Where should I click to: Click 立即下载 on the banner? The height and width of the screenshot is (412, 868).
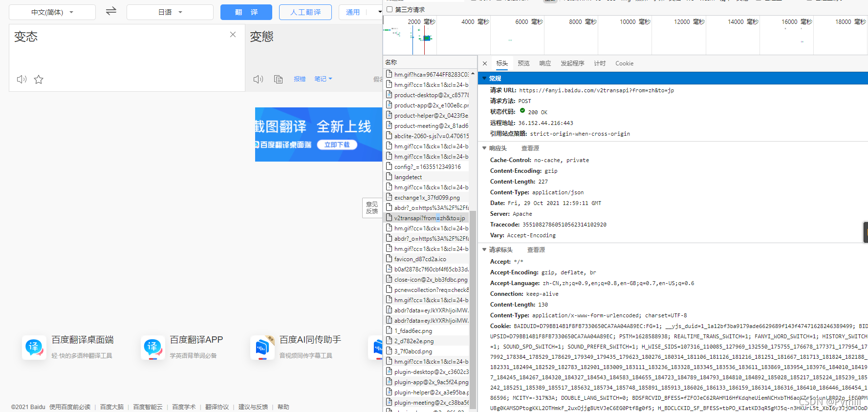337,145
